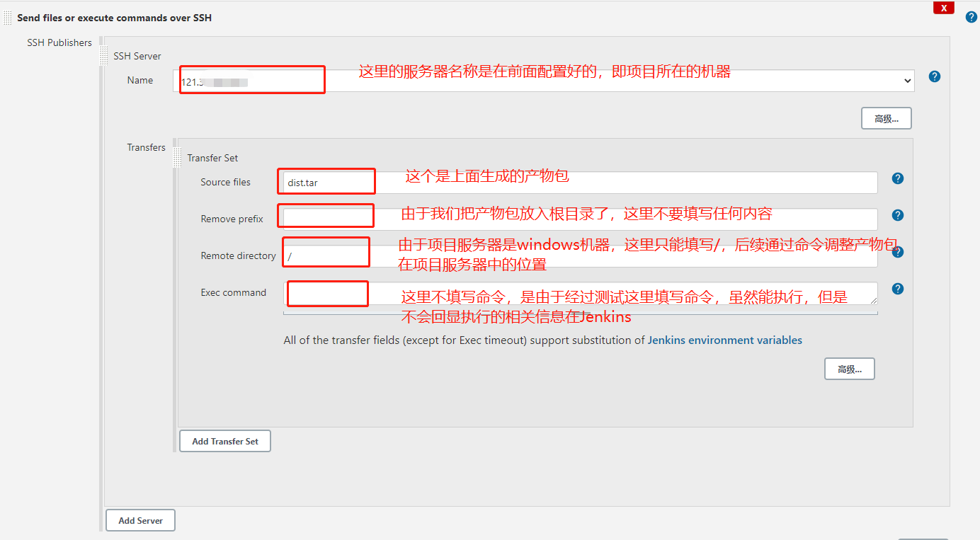The width and height of the screenshot is (980, 540).
Task: Click Add Transfer Set button
Action: pos(225,441)
